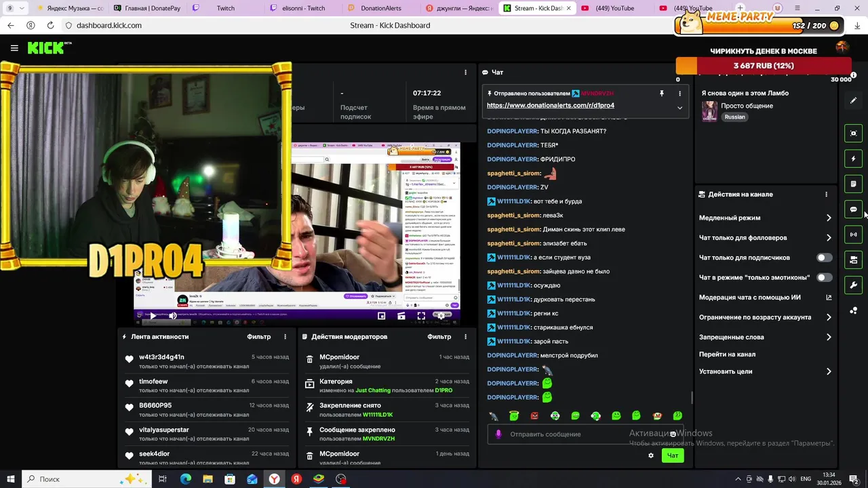The width and height of the screenshot is (868, 488).
Task: Open Microsoft Edge from taskbar
Action: point(186,479)
